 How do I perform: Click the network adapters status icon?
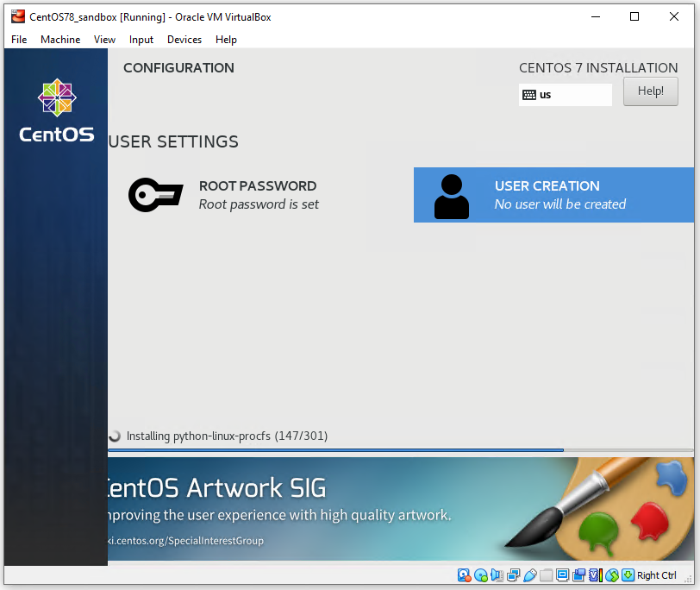pyautogui.click(x=512, y=575)
